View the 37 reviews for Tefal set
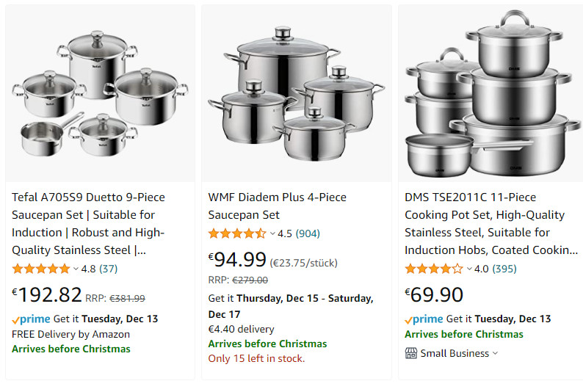Screen dimensions: 583x392 coord(108,269)
